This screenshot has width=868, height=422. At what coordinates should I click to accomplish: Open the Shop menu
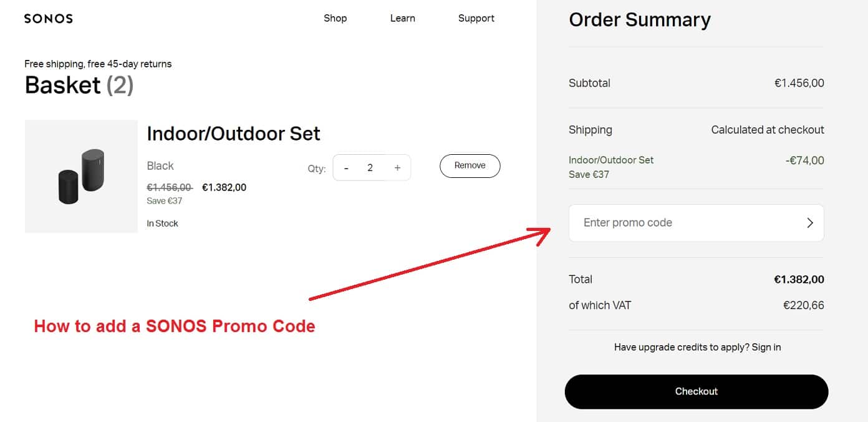(335, 18)
